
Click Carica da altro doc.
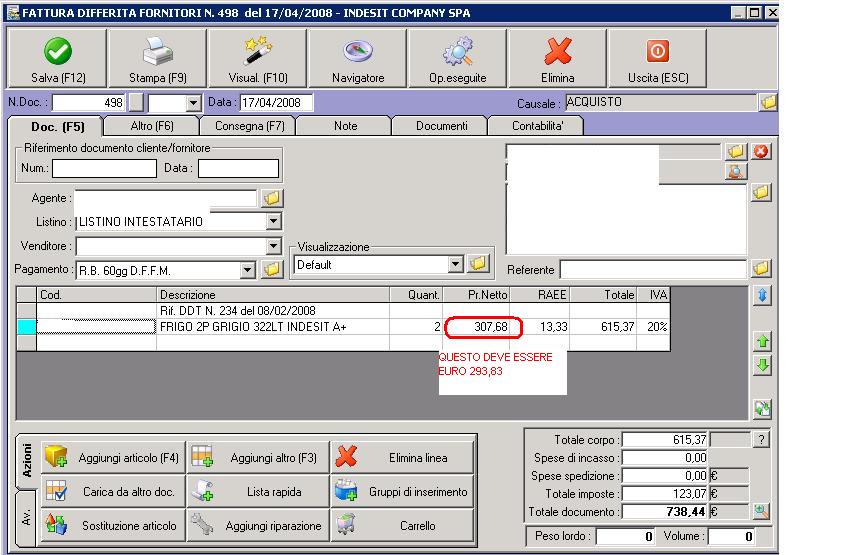click(x=113, y=492)
